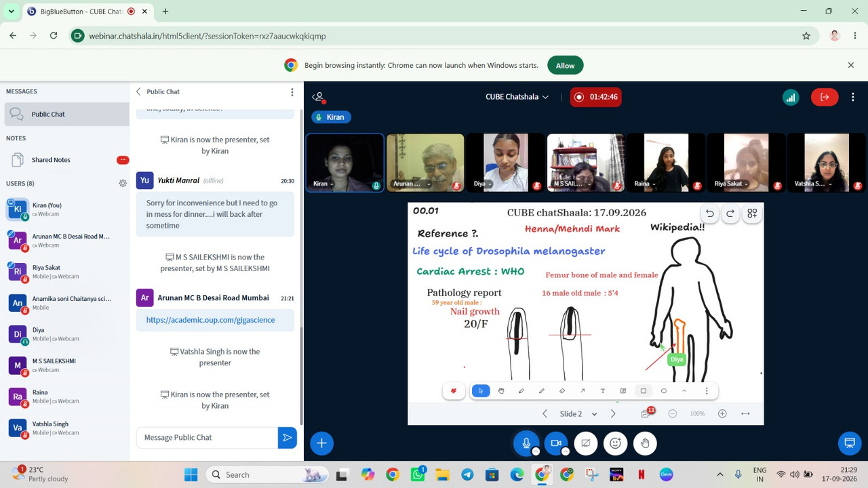Screen dimensions: 868x488
Task: Click the Message Public Chat input field
Action: point(207,438)
